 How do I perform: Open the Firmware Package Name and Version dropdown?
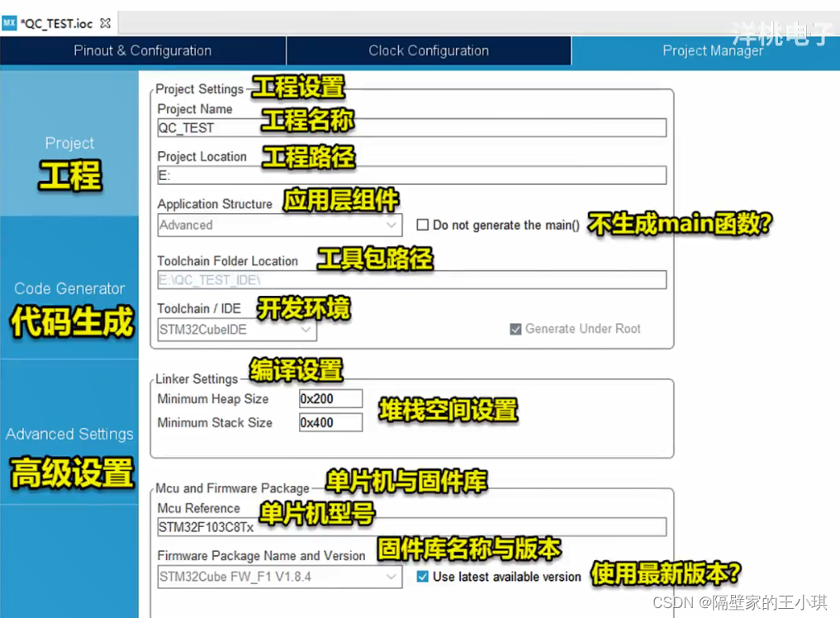280,578
